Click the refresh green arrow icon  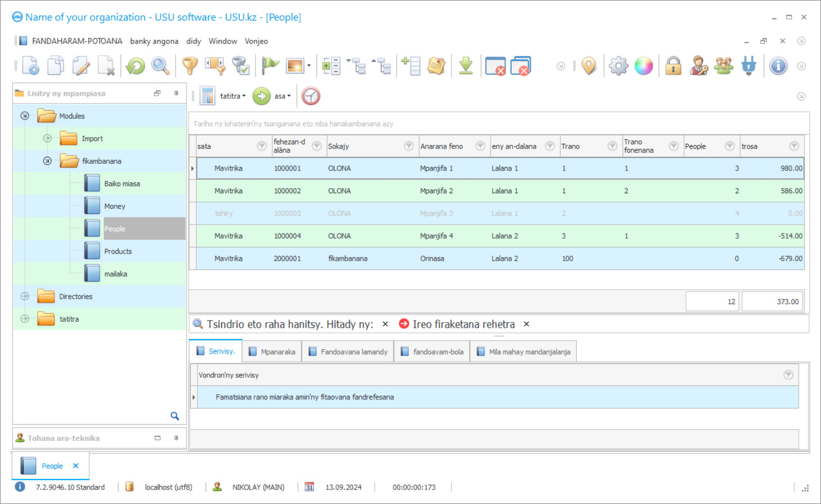click(x=136, y=66)
